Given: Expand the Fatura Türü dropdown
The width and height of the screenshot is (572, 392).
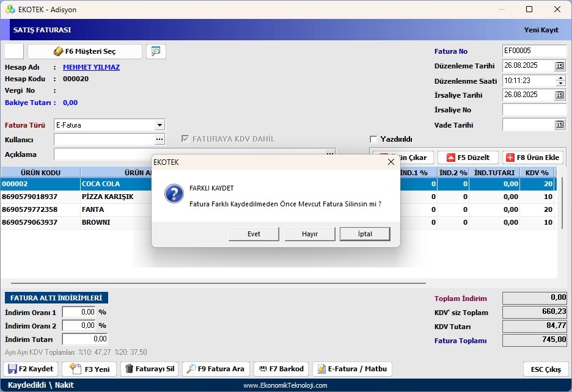Looking at the screenshot, I should [159, 125].
